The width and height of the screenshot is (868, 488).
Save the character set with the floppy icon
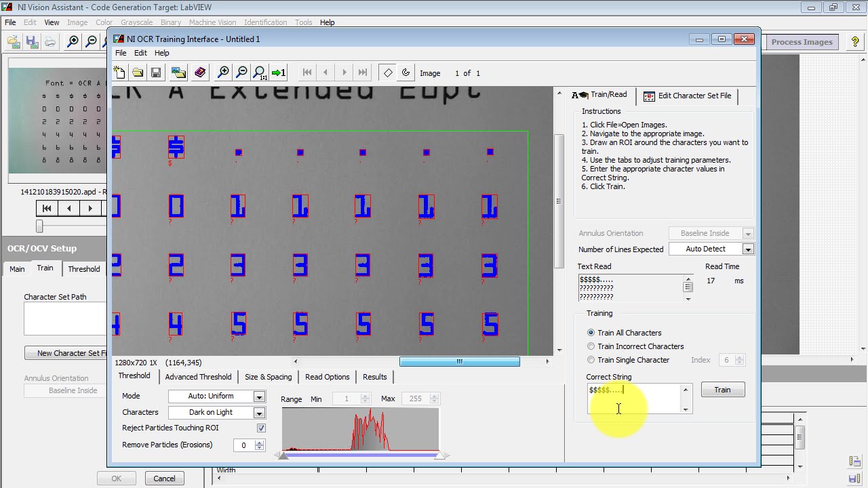tap(156, 73)
